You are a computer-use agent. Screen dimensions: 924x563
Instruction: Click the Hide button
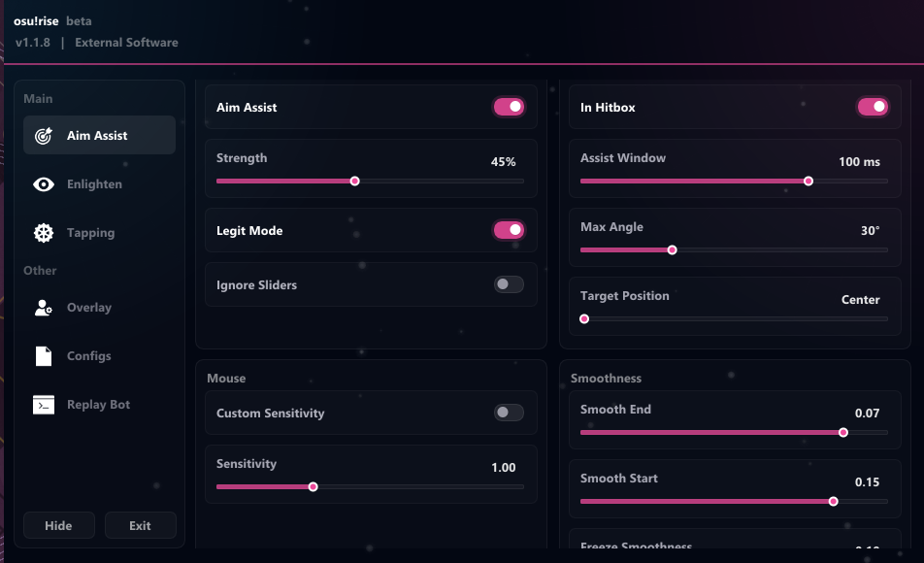pos(59,525)
